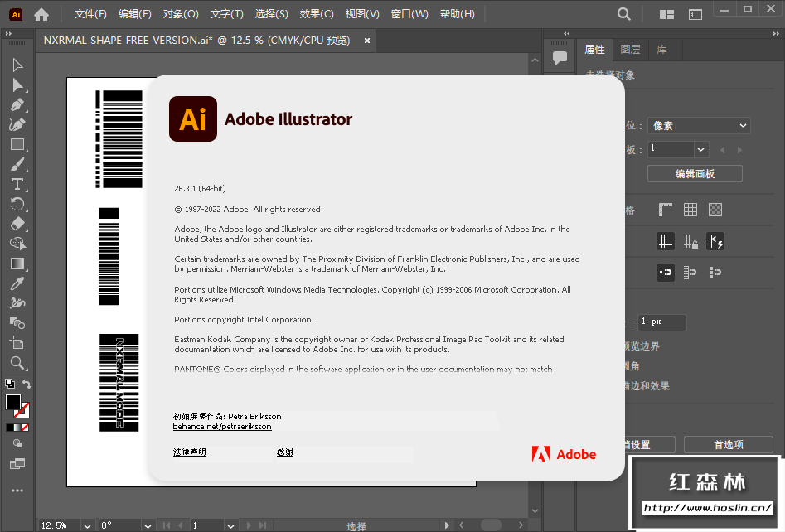785x532 pixels.
Task: Select the Artboard tool
Action: click(17, 343)
